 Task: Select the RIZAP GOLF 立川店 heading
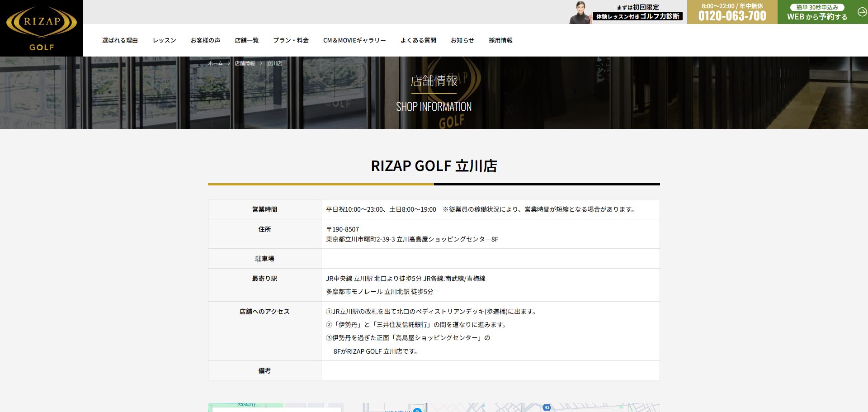click(x=434, y=166)
